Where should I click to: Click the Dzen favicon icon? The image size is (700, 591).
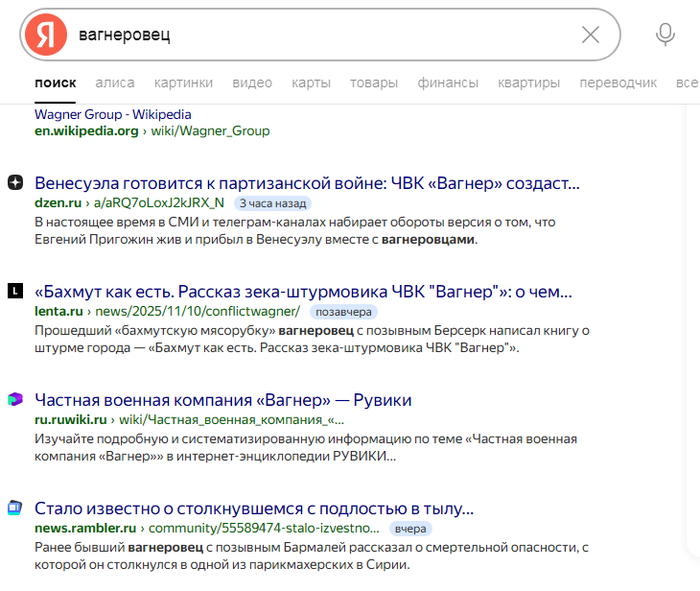point(15,182)
